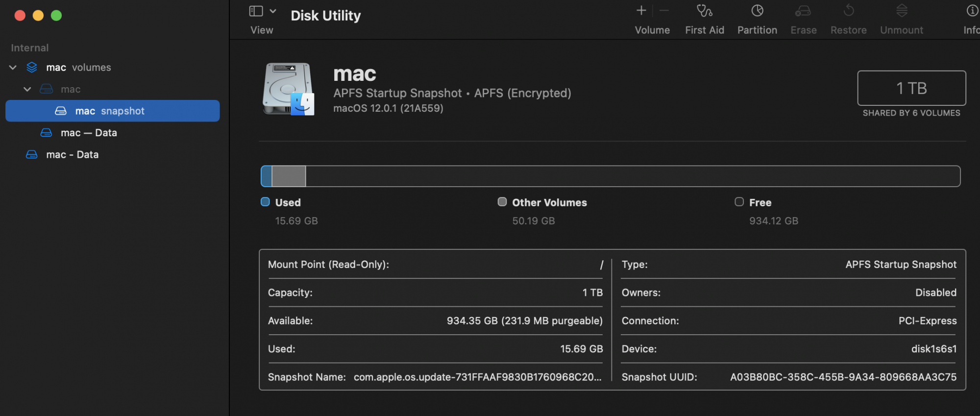This screenshot has height=416, width=980.
Task: Click the Unmount eject icon
Action: (902, 10)
